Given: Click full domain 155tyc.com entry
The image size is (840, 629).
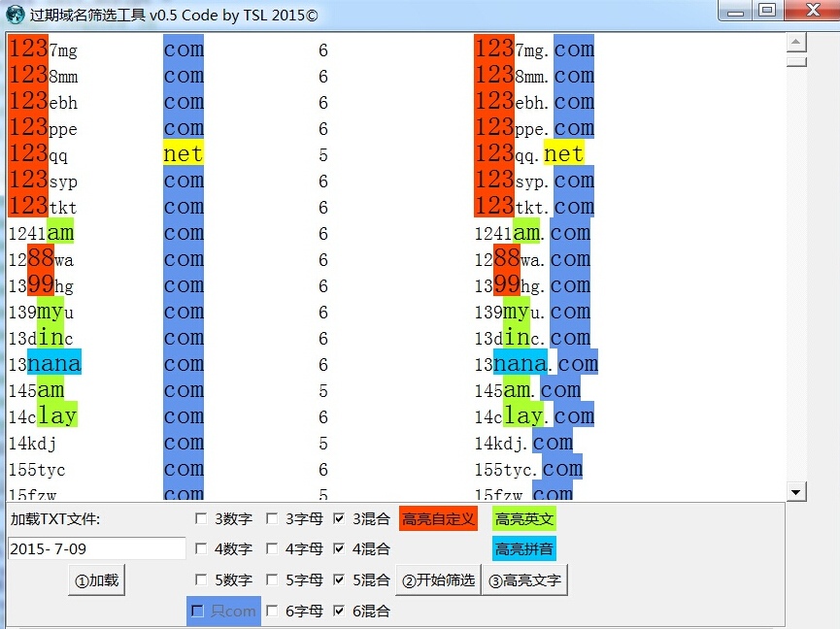Looking at the screenshot, I should [x=528, y=470].
